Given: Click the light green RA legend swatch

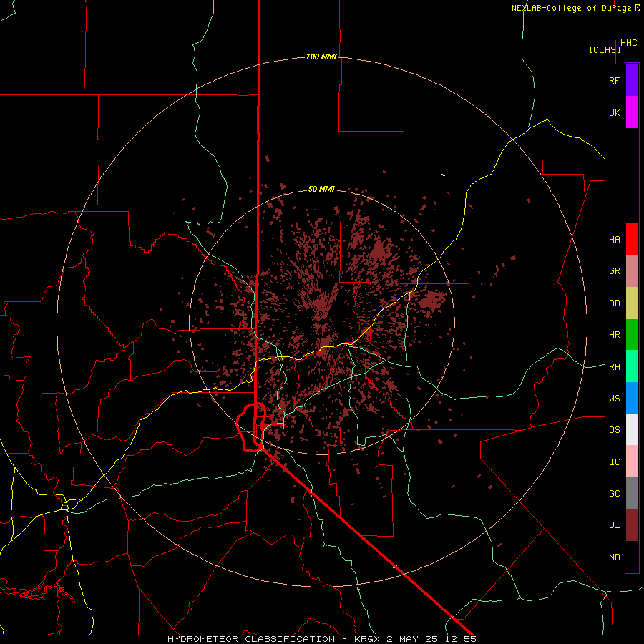Looking at the screenshot, I should pyautogui.click(x=632, y=366).
